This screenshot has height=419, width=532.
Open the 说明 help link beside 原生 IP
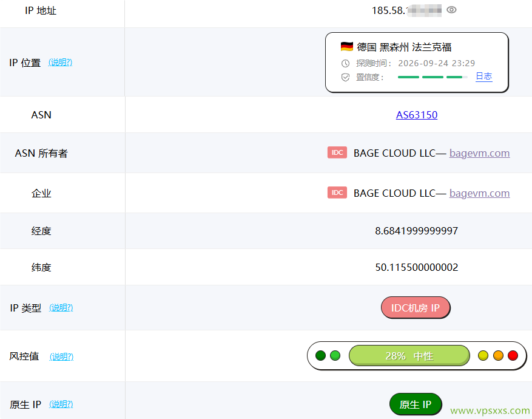click(x=61, y=404)
